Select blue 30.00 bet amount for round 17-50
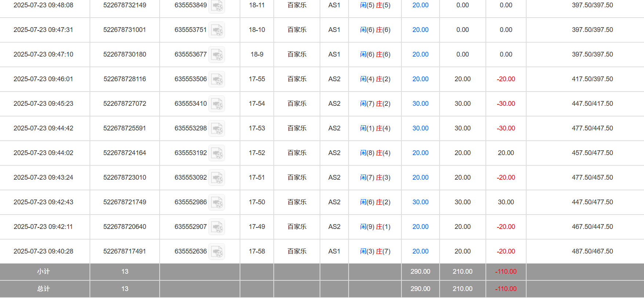644x298 pixels. point(420,202)
